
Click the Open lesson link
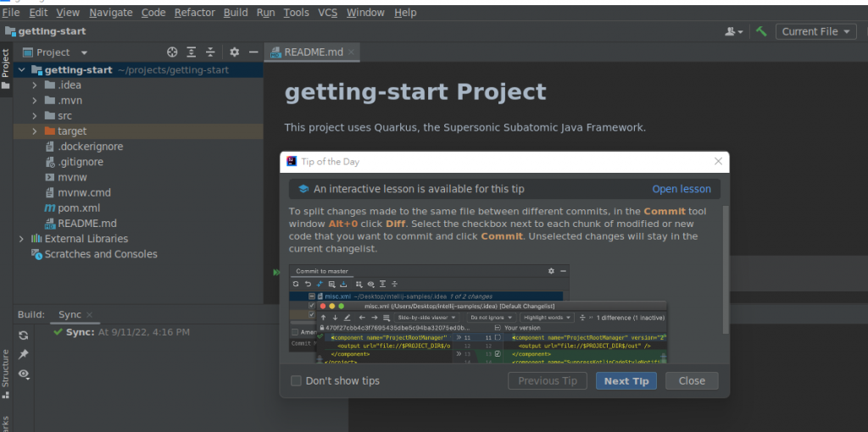682,189
